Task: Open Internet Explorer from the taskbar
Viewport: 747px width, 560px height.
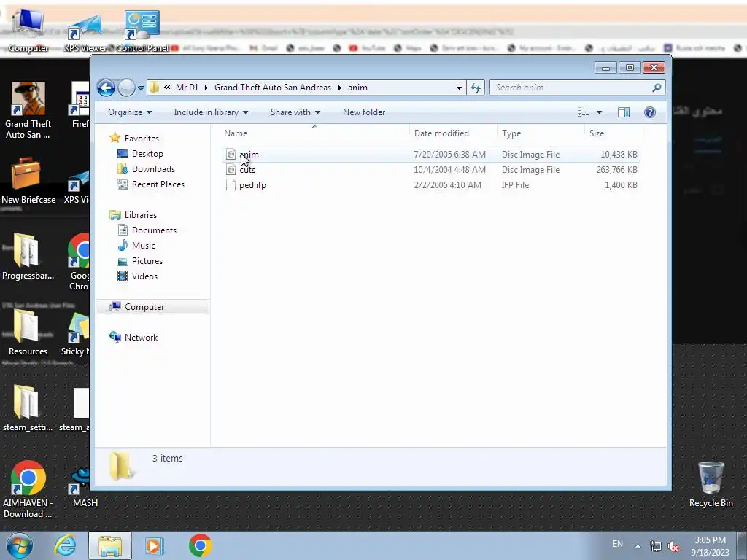Action: (65, 545)
